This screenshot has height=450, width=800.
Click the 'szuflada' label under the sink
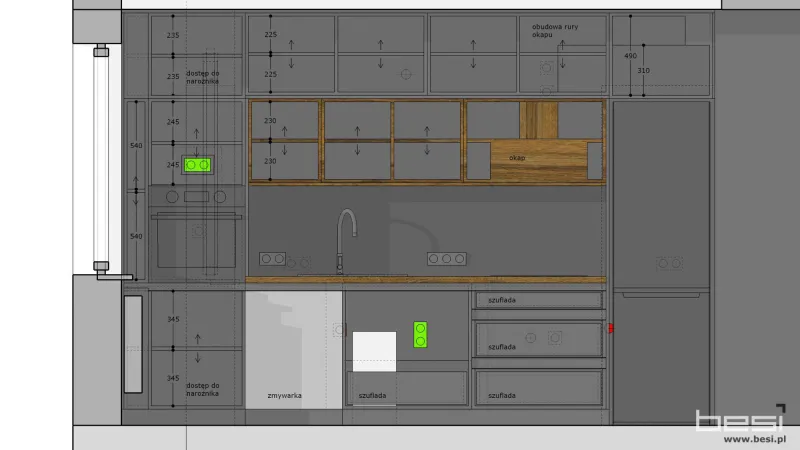tap(372, 395)
